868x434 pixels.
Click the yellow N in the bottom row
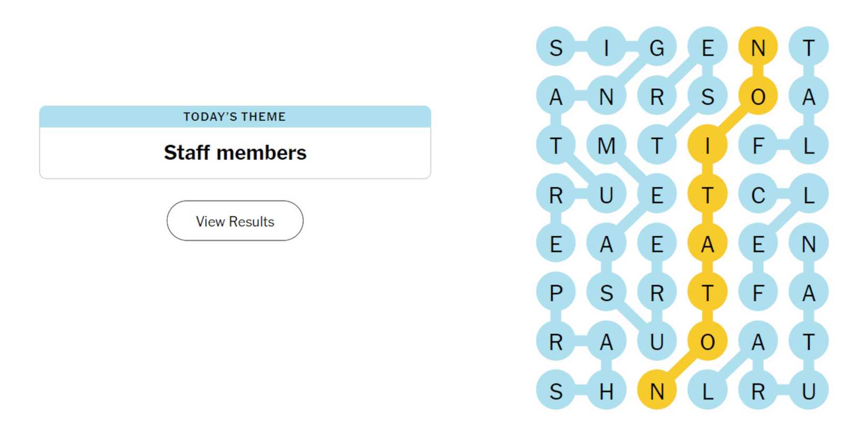click(657, 390)
